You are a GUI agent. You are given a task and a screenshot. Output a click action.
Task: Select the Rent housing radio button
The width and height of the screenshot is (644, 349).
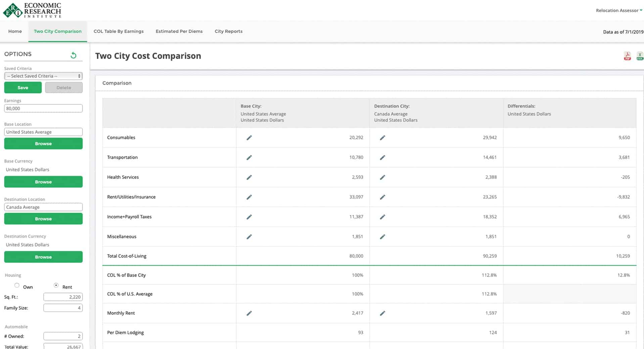[x=56, y=285]
